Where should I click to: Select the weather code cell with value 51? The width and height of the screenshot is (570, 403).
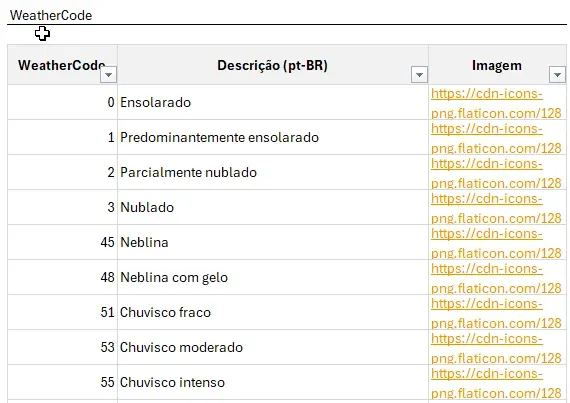click(x=63, y=312)
